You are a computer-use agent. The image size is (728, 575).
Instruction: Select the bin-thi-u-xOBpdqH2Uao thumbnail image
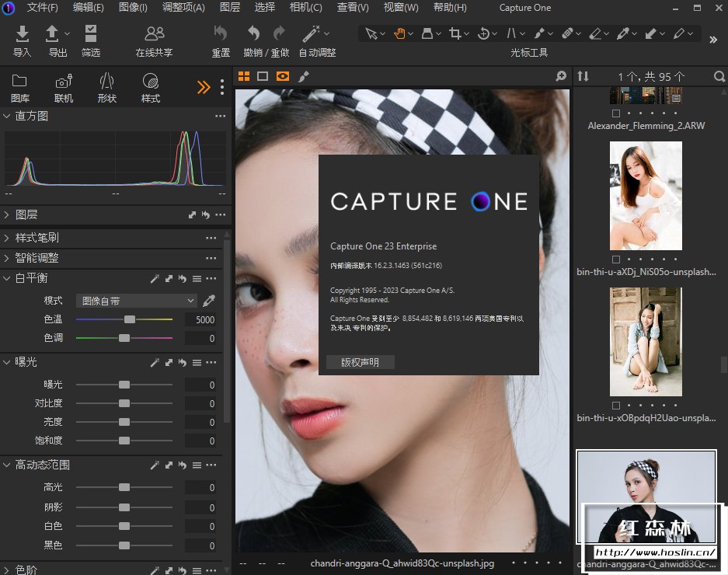pyautogui.click(x=646, y=342)
